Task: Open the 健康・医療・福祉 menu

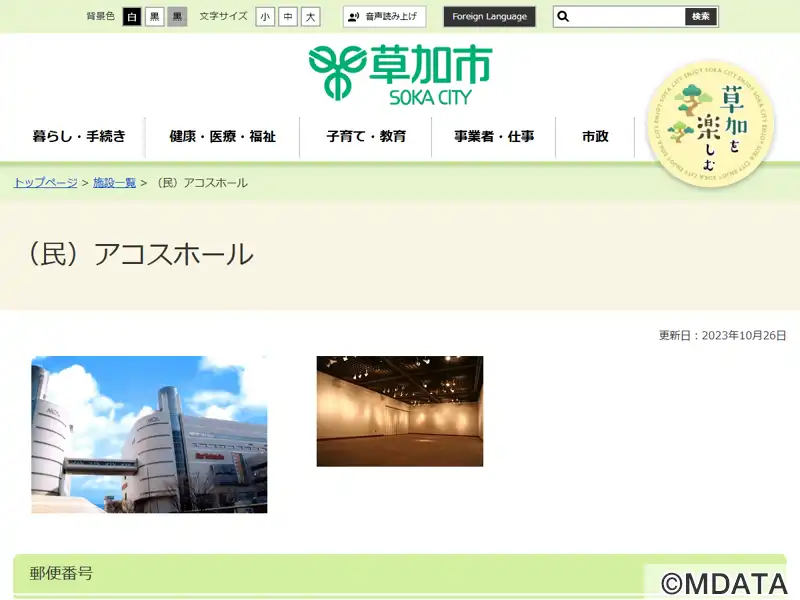Action: (x=223, y=137)
